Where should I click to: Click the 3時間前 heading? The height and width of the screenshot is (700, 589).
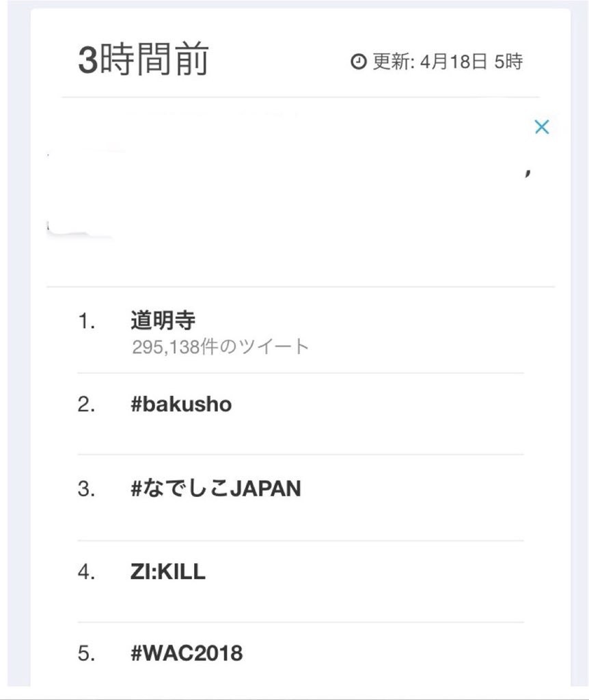143,60
